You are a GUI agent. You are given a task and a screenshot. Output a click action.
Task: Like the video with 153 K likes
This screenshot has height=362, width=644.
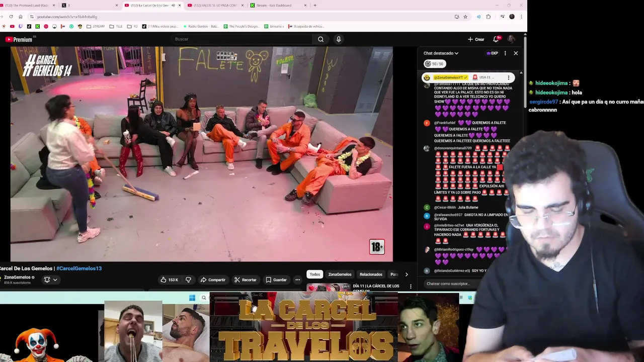coord(169,280)
